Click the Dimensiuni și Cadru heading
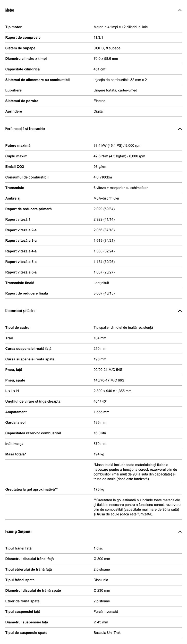This screenshot has width=187, height=644. pos(20,311)
